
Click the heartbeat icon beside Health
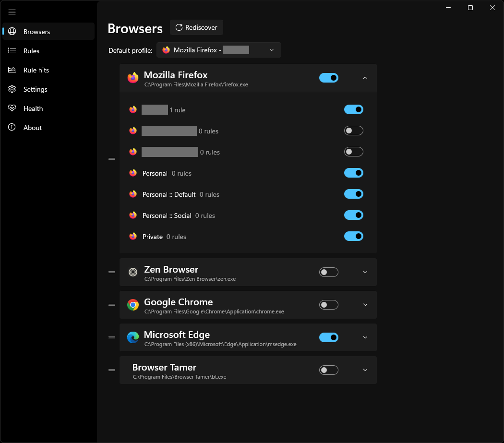click(12, 108)
